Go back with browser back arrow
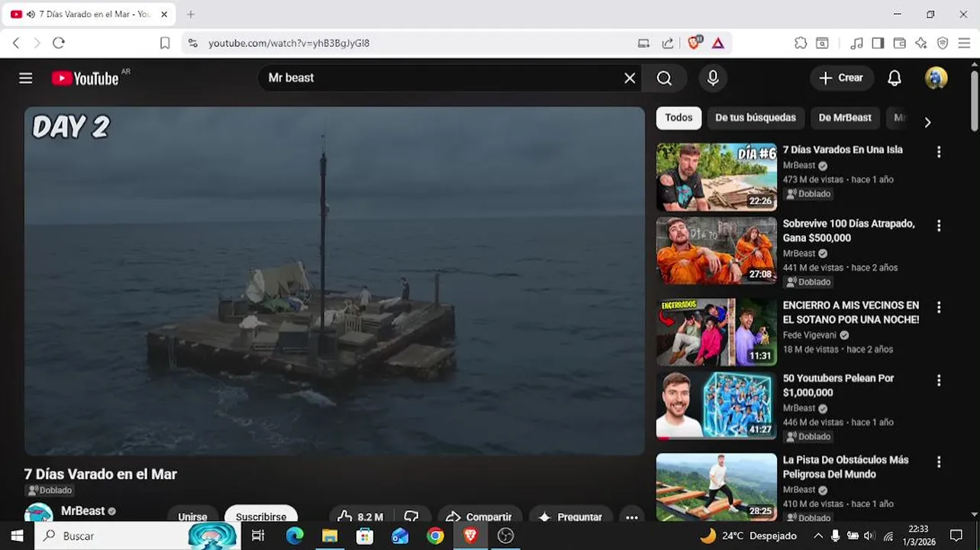The image size is (980, 550). [16, 44]
